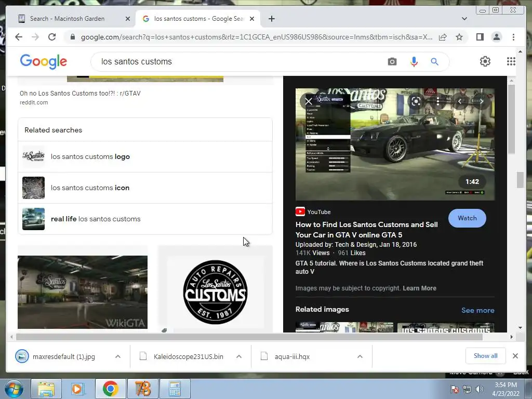This screenshot has width=532, height=399.
Task: Start voice search microphone
Action: (414, 62)
